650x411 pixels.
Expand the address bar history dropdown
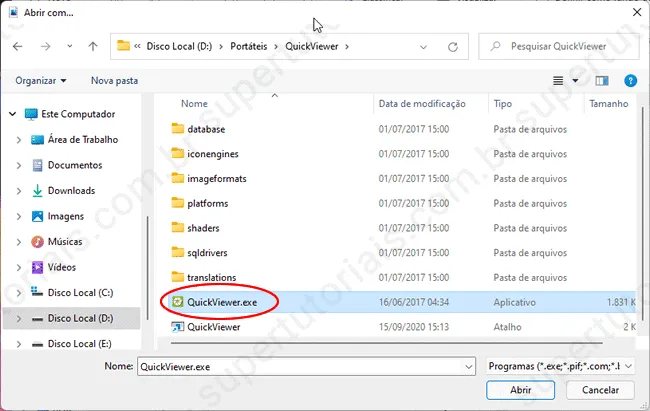423,47
